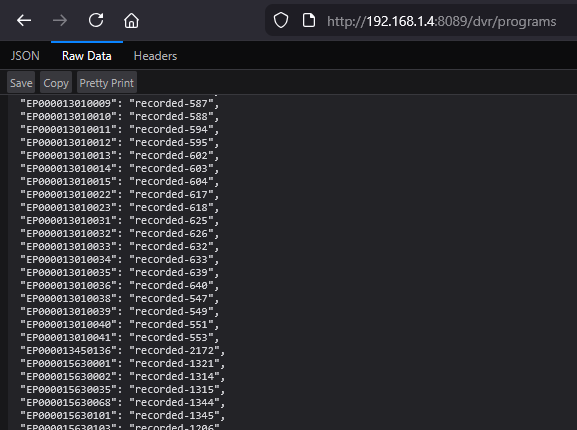This screenshot has height=430, width=577.
Task: Click the value "recorded-626"
Action: [171, 234]
